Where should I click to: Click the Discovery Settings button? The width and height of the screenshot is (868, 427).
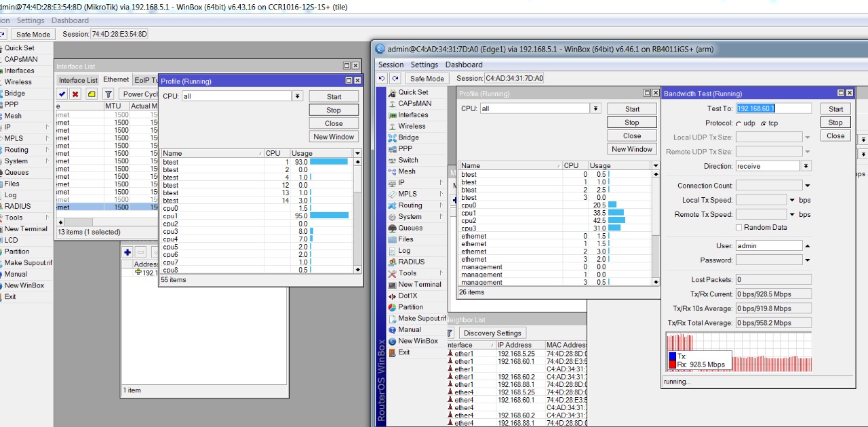pyautogui.click(x=492, y=333)
